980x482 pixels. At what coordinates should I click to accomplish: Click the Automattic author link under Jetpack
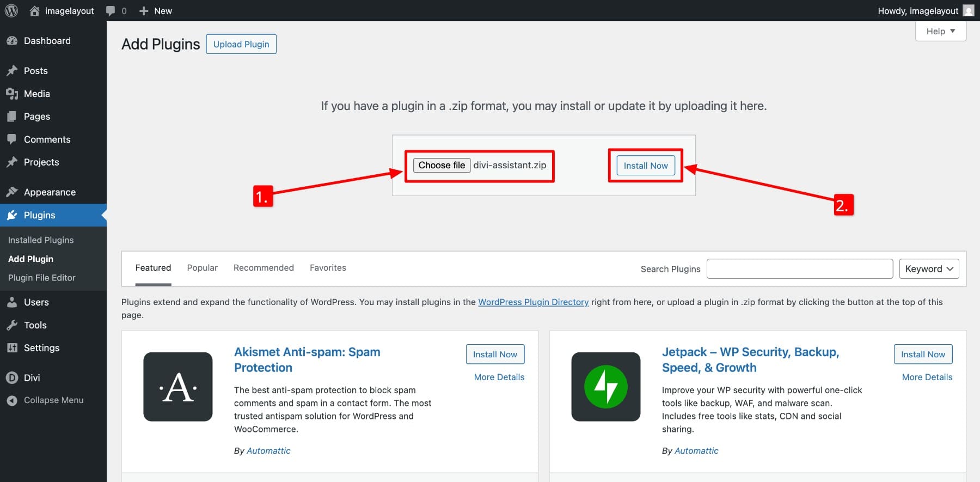click(696, 450)
